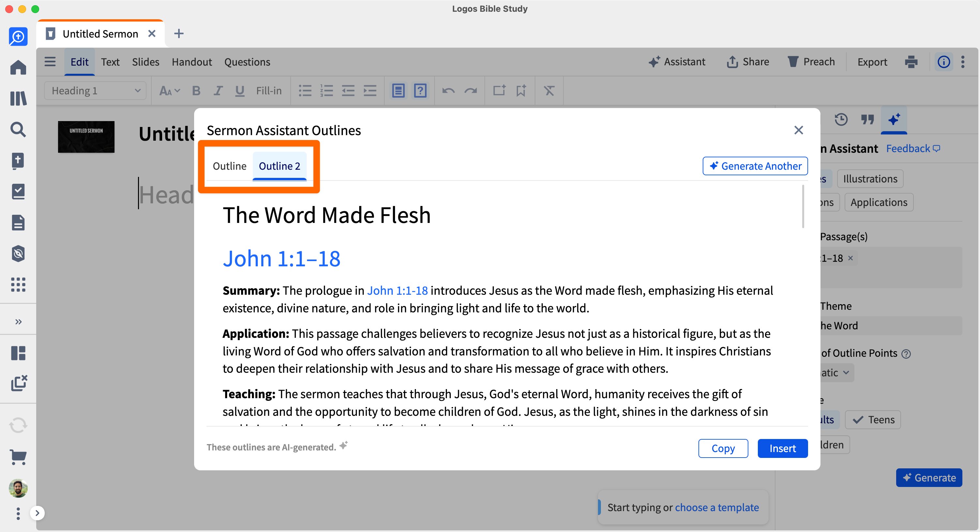Click the magnifier Search icon in sidebar
Viewport: 980px width, 532px height.
tap(18, 129)
